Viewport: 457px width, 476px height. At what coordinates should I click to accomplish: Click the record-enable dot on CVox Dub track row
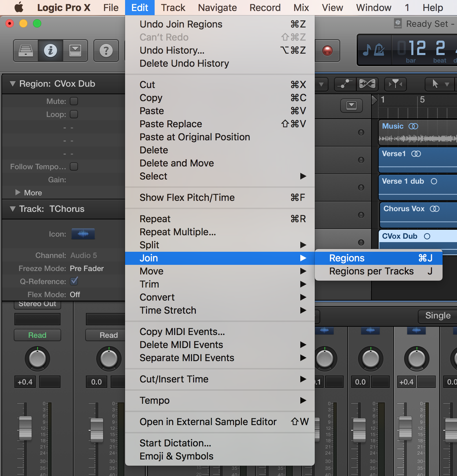pos(361,242)
